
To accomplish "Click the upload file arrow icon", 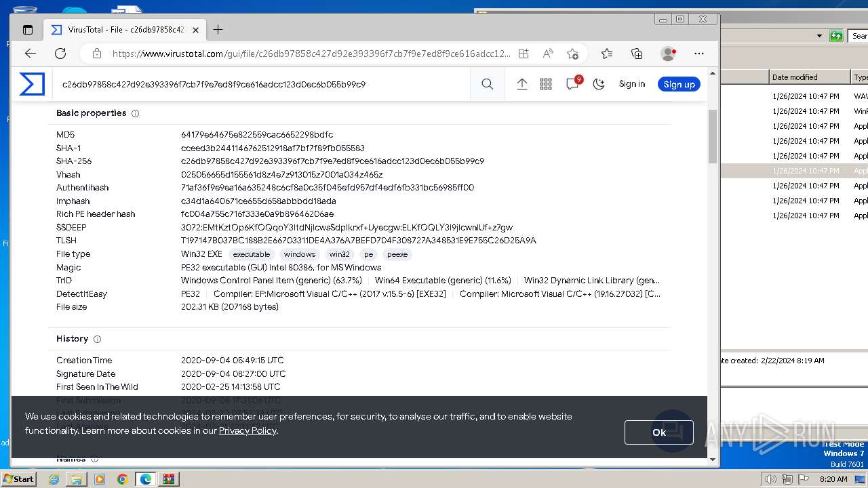I will coord(522,84).
